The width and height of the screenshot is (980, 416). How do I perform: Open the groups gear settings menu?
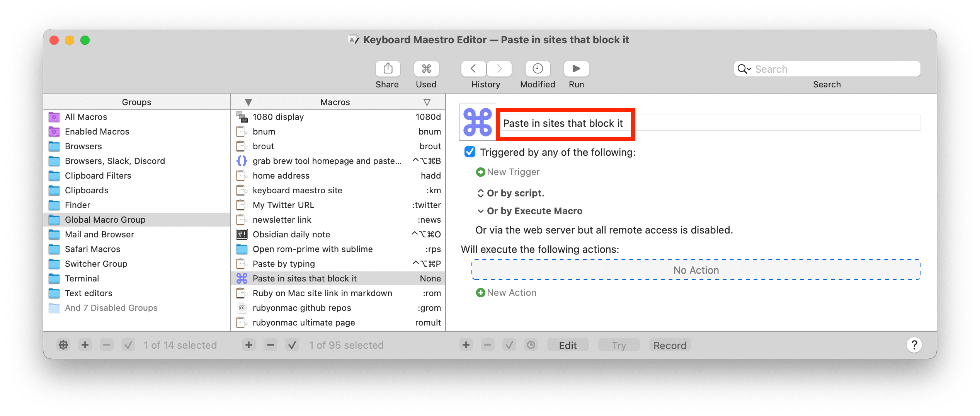63,345
